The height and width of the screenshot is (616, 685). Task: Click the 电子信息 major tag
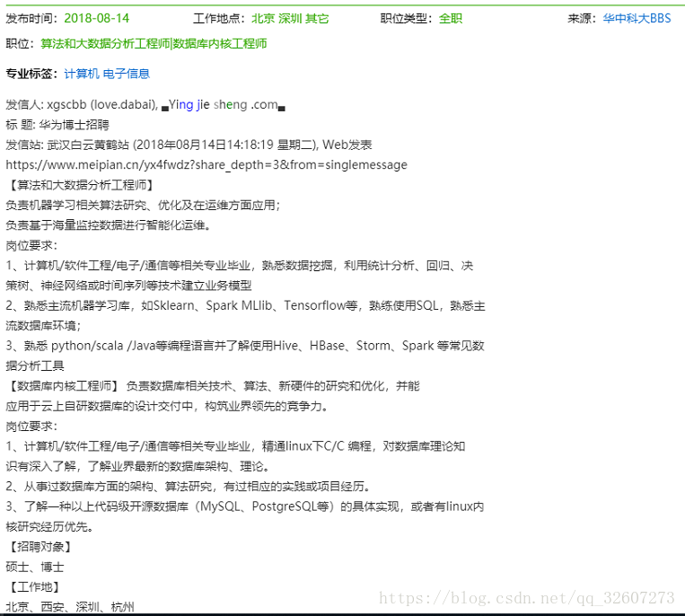pyautogui.click(x=127, y=74)
